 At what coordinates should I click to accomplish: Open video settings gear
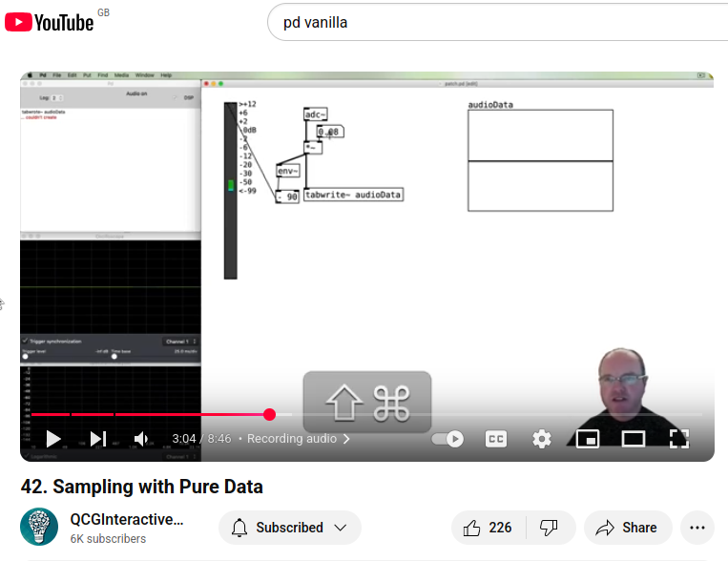(x=541, y=439)
